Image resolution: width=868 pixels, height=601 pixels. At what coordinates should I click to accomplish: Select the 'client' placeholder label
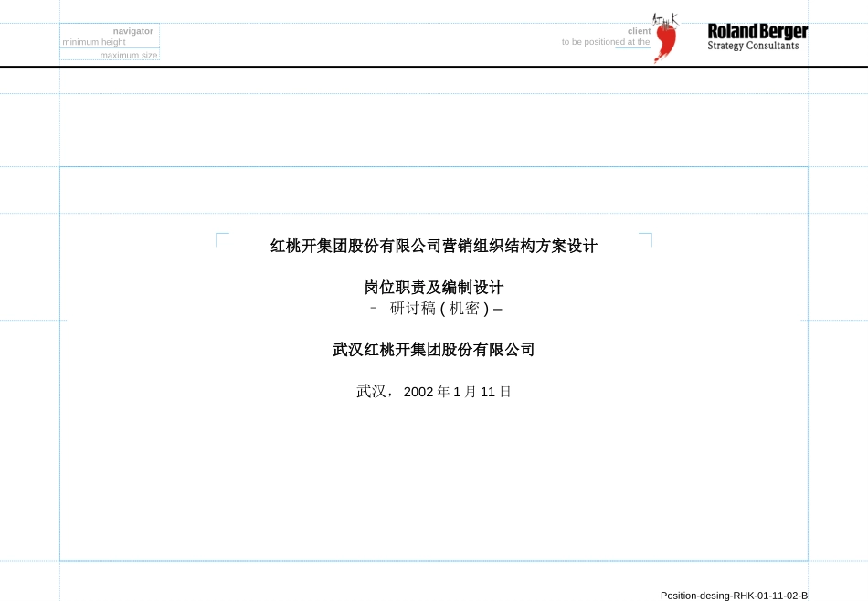639,31
